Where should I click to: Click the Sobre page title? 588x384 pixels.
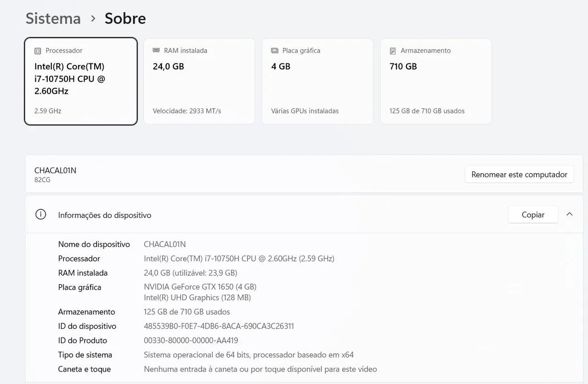125,18
